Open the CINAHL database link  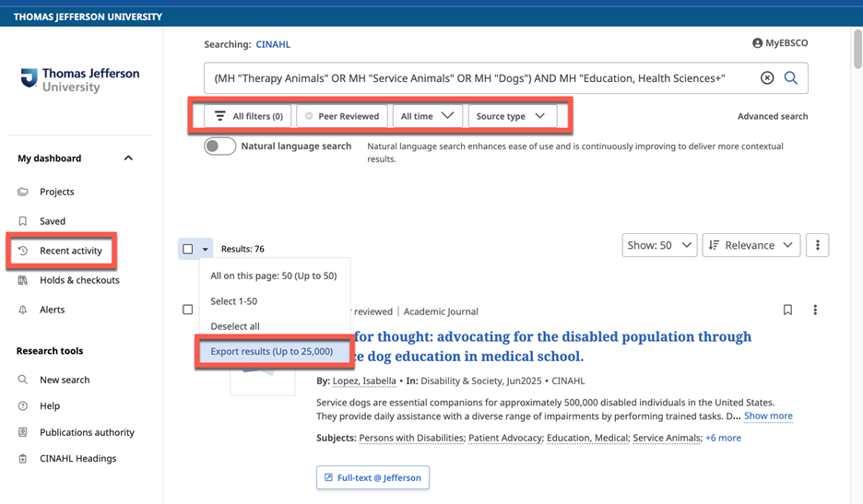tap(273, 44)
